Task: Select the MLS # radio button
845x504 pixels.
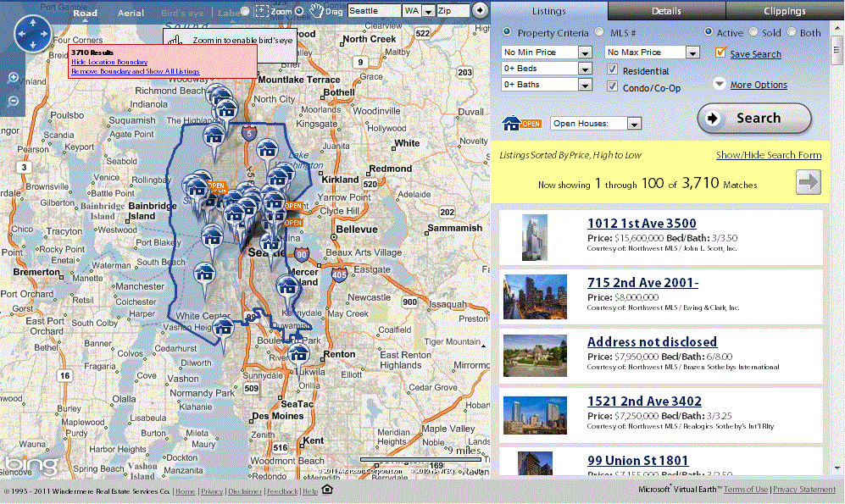Action: pos(599,32)
